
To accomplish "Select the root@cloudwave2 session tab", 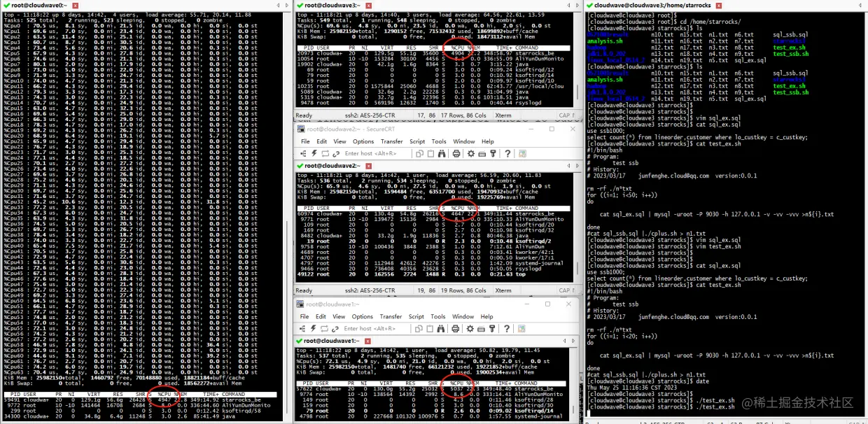I will (332, 166).
